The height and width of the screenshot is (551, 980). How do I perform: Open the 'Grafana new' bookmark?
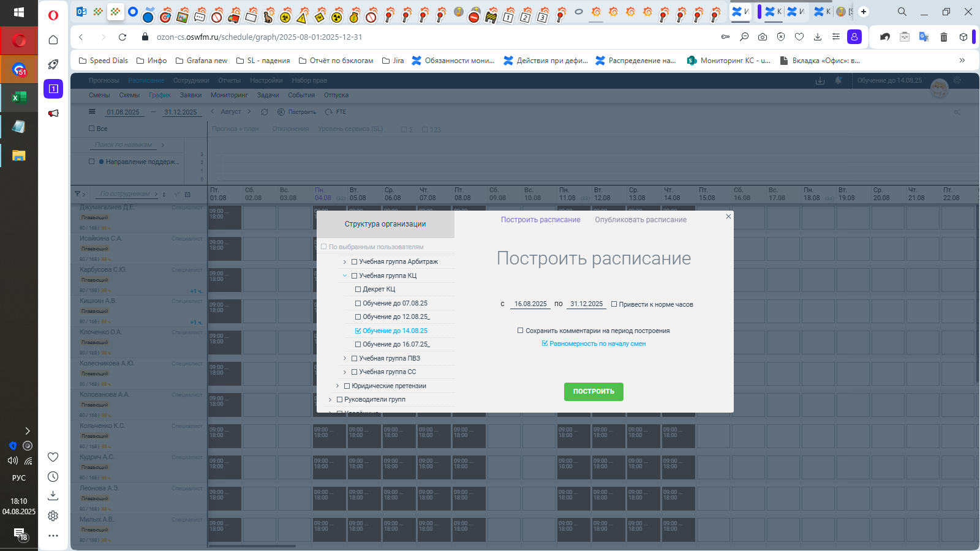(x=201, y=60)
